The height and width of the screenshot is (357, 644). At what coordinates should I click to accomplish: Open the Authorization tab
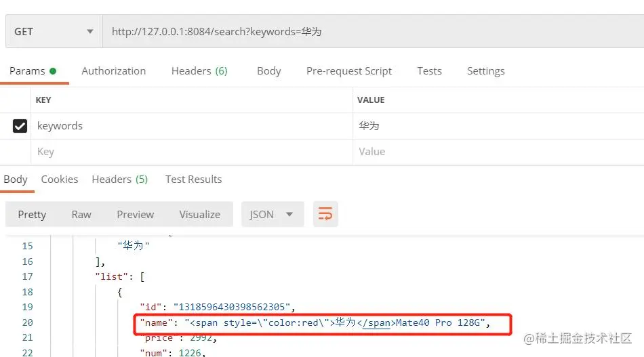(x=114, y=71)
